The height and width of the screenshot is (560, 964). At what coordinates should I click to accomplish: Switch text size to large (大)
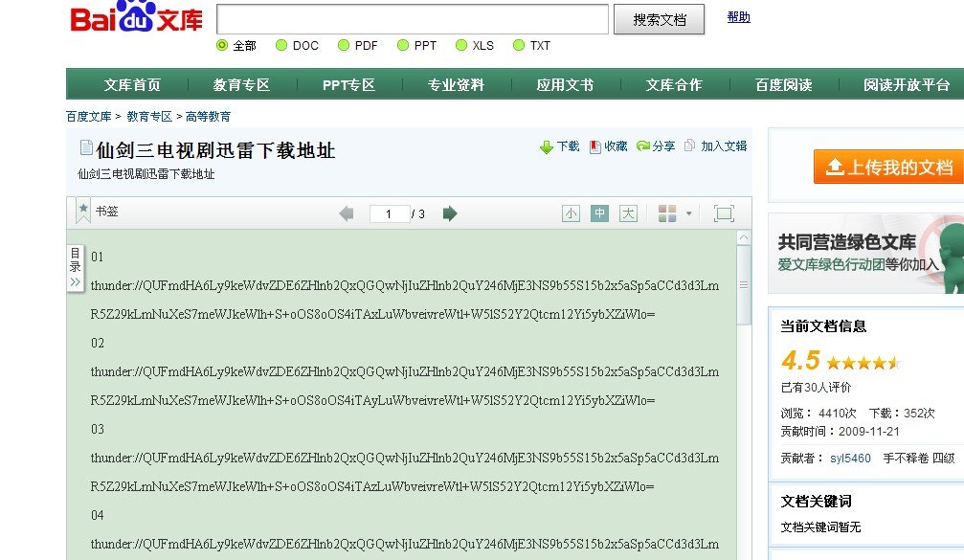tap(627, 213)
